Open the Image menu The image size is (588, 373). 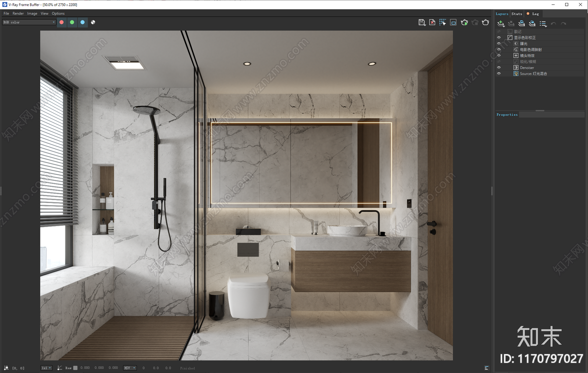[32, 14]
